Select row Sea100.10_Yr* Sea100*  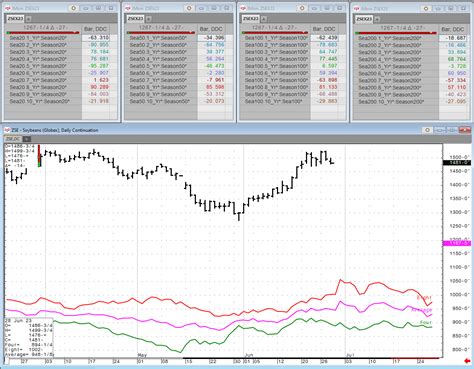(x=275, y=101)
